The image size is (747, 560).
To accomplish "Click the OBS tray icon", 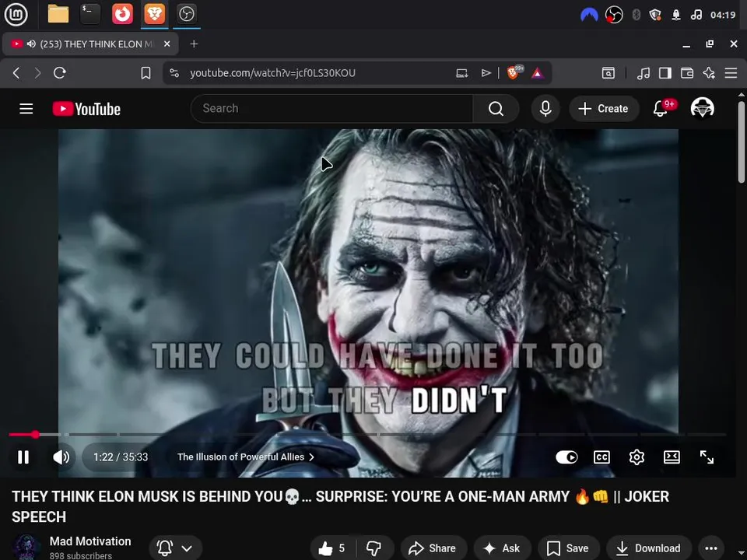I will pos(614,15).
